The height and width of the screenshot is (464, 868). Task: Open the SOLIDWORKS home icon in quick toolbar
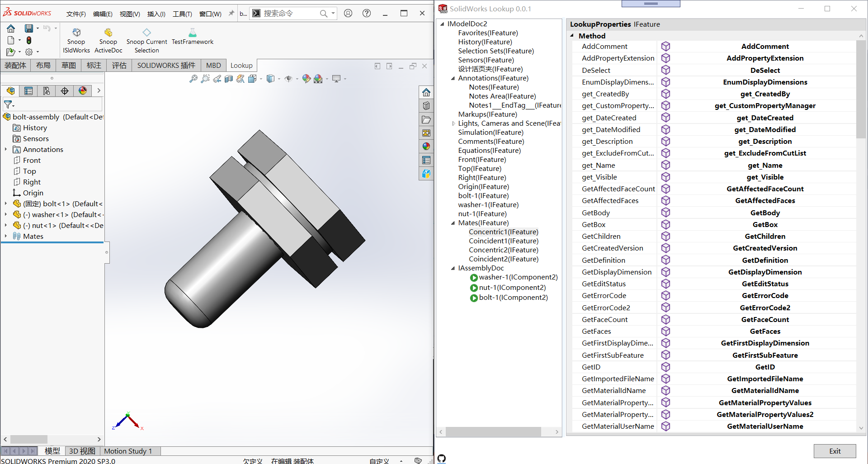click(11, 28)
